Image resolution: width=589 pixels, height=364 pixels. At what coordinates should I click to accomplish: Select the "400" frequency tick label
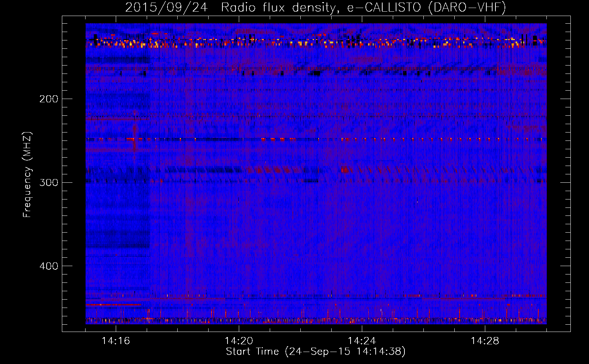(49, 266)
